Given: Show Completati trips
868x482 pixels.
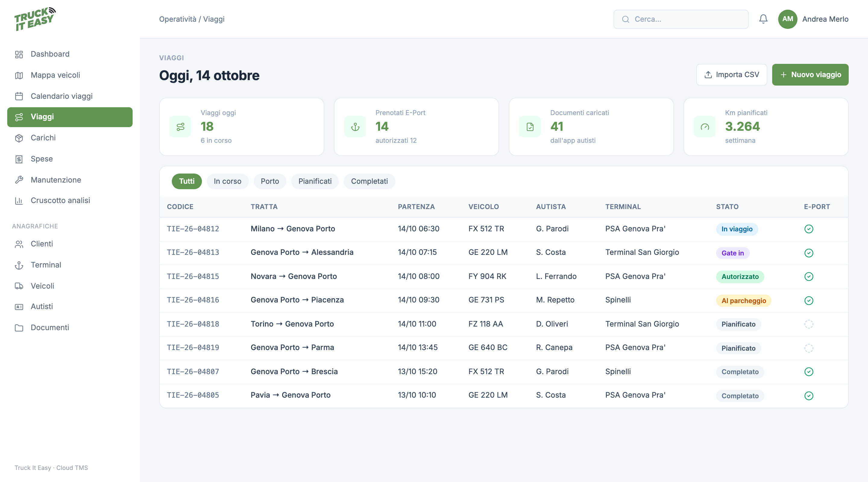Looking at the screenshot, I should pos(369,181).
